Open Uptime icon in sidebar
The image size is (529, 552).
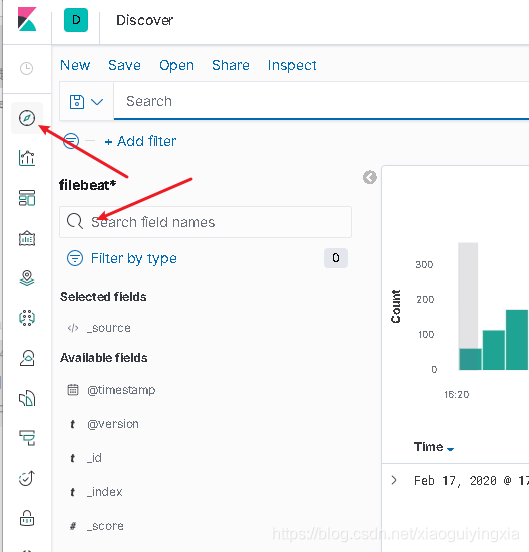point(27,478)
